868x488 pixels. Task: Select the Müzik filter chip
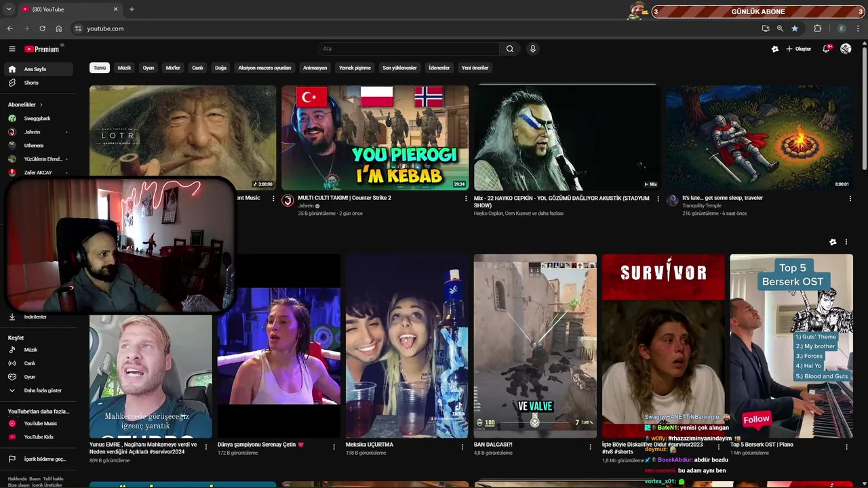click(x=124, y=68)
